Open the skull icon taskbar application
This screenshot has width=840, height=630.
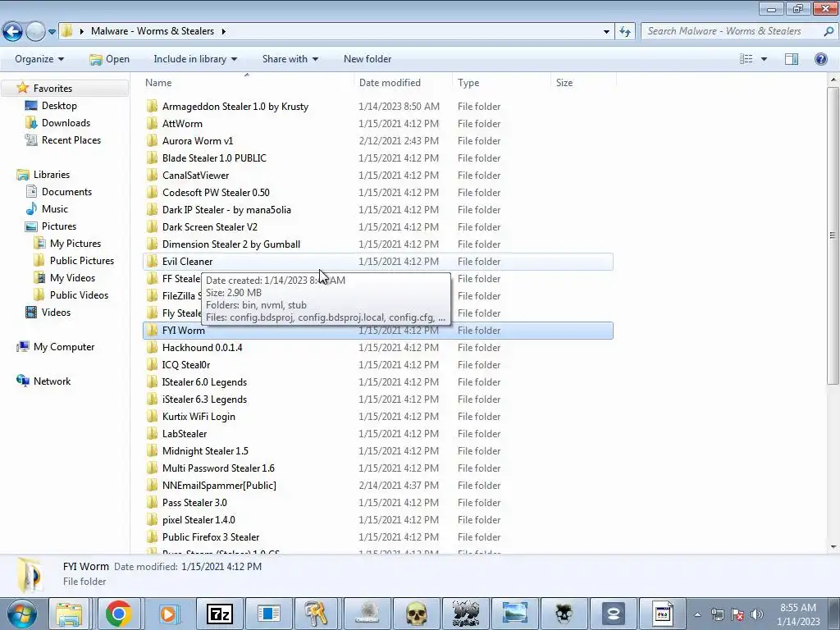[416, 614]
